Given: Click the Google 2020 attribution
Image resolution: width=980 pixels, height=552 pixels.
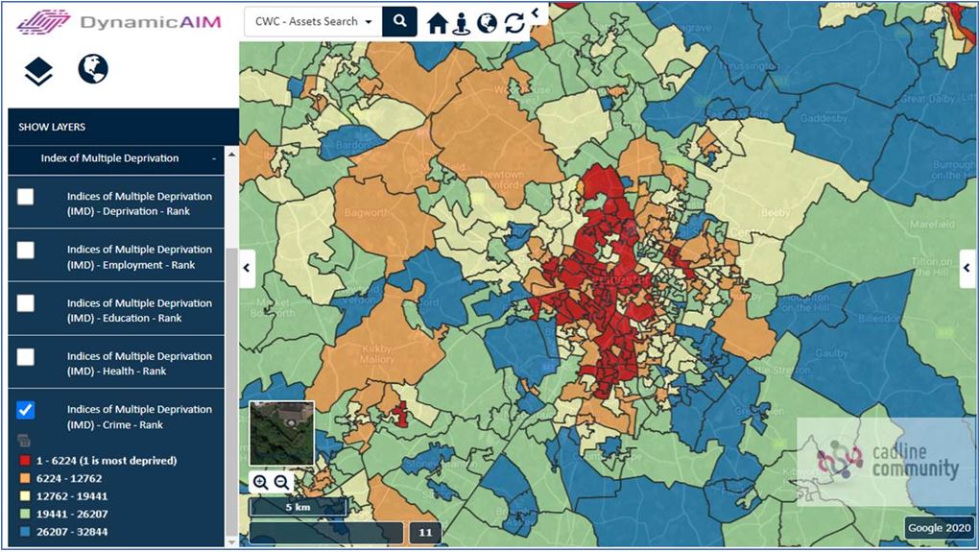Looking at the screenshot, I should click(940, 528).
